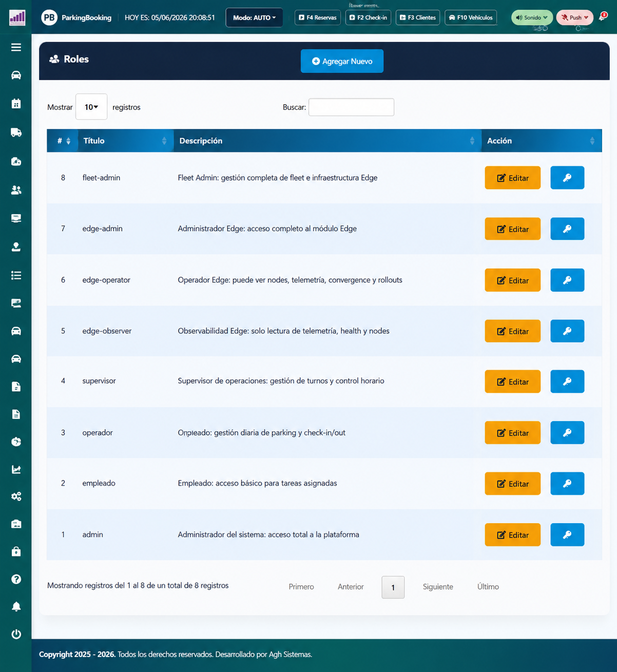The width and height of the screenshot is (617, 672).
Task: Go to Último page
Action: point(488,587)
